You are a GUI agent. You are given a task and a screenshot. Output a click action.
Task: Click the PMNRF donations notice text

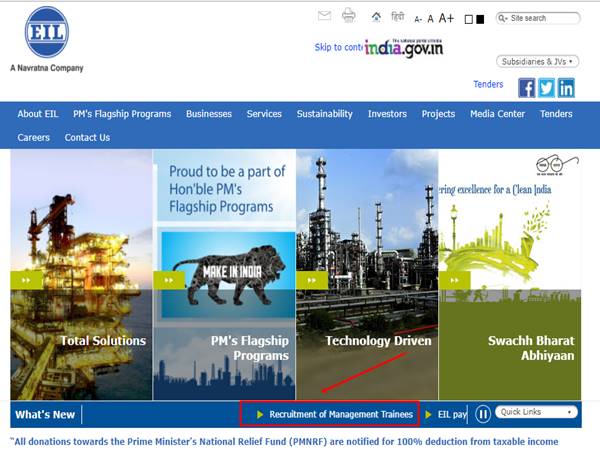[284, 442]
